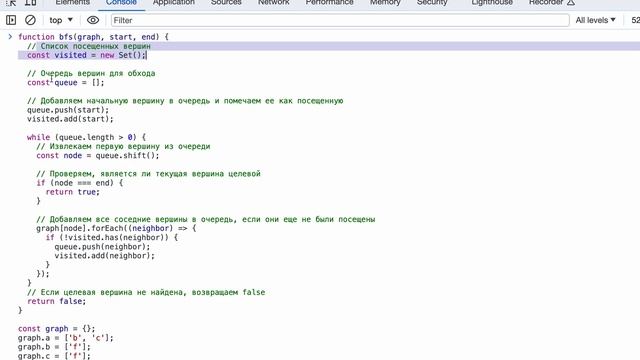Show the console sidebar panel
The width and height of the screenshot is (640, 360).
click(11, 20)
